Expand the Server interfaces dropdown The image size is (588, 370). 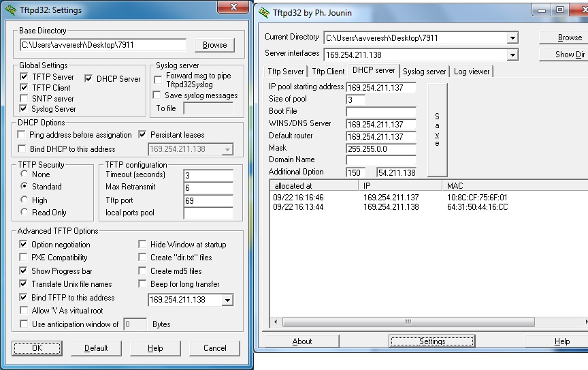(512, 55)
